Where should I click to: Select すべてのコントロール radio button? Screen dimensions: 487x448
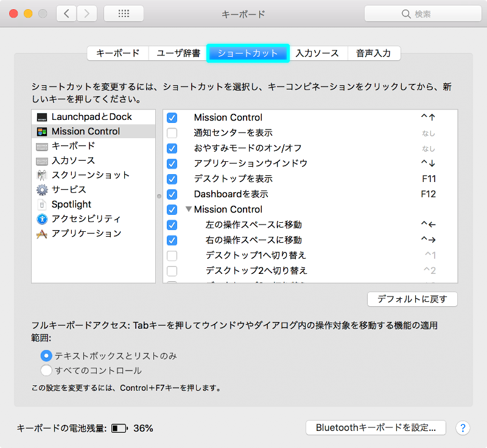click(46, 370)
